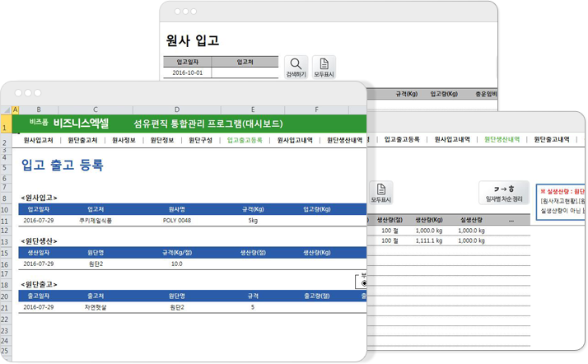
Task: Click green 원단생산내역 tab in right window
Action: tap(502, 139)
